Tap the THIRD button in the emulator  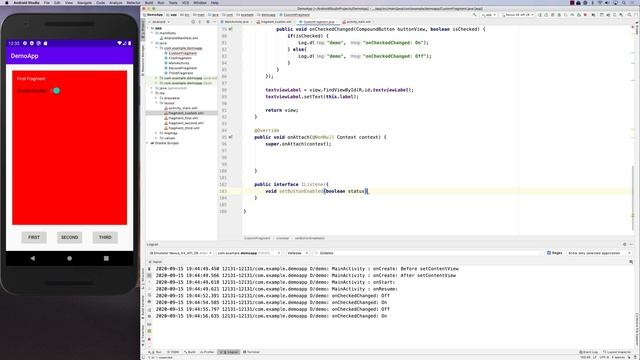point(105,237)
